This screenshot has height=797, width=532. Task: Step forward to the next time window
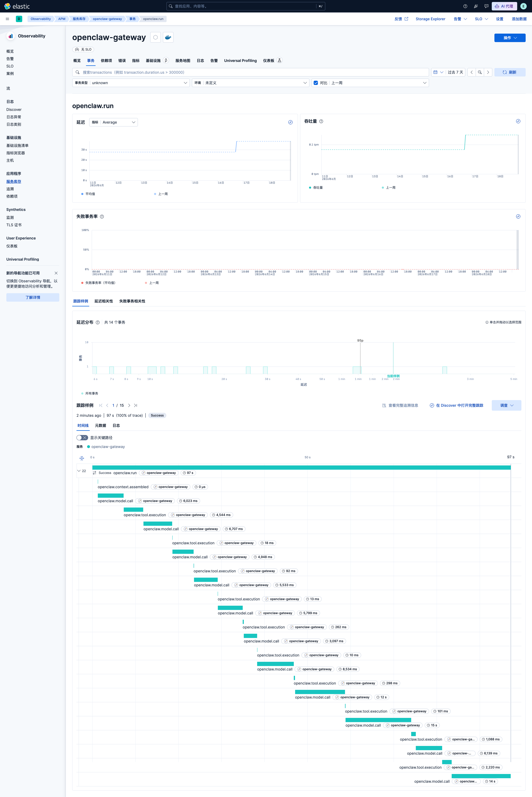point(488,72)
